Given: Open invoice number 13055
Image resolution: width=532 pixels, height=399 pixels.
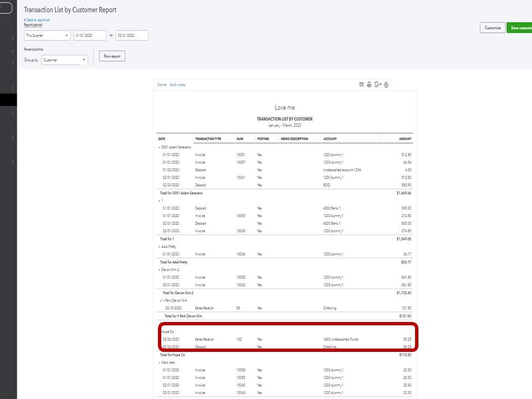Looking at the screenshot, I should pos(241,377).
